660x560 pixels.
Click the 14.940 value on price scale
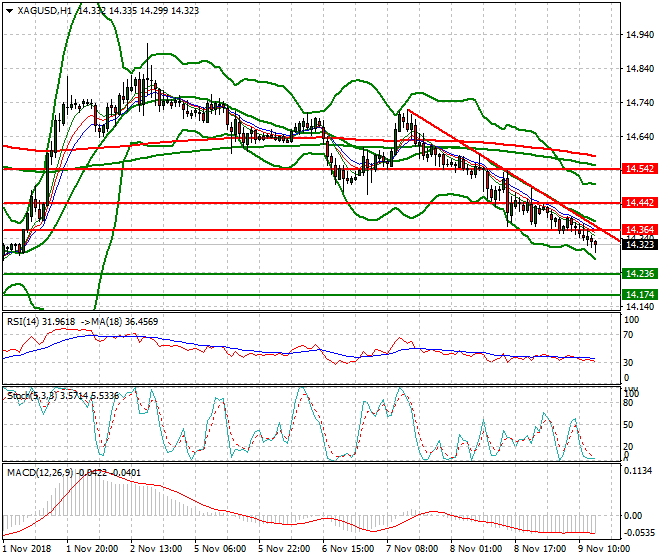pyautogui.click(x=638, y=35)
